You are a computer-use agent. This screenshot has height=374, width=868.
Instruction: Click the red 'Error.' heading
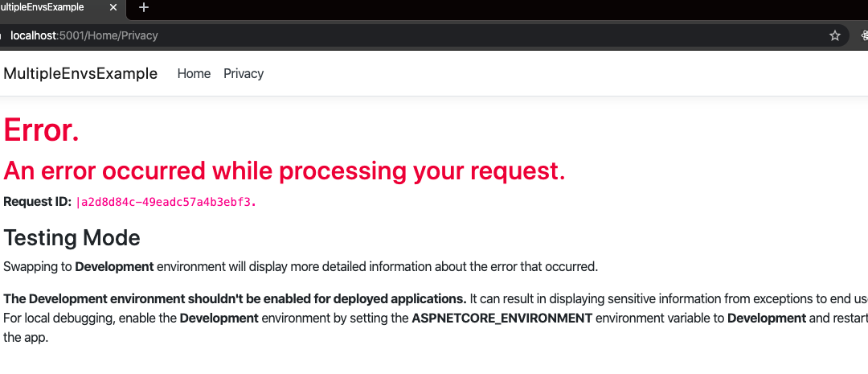[42, 130]
